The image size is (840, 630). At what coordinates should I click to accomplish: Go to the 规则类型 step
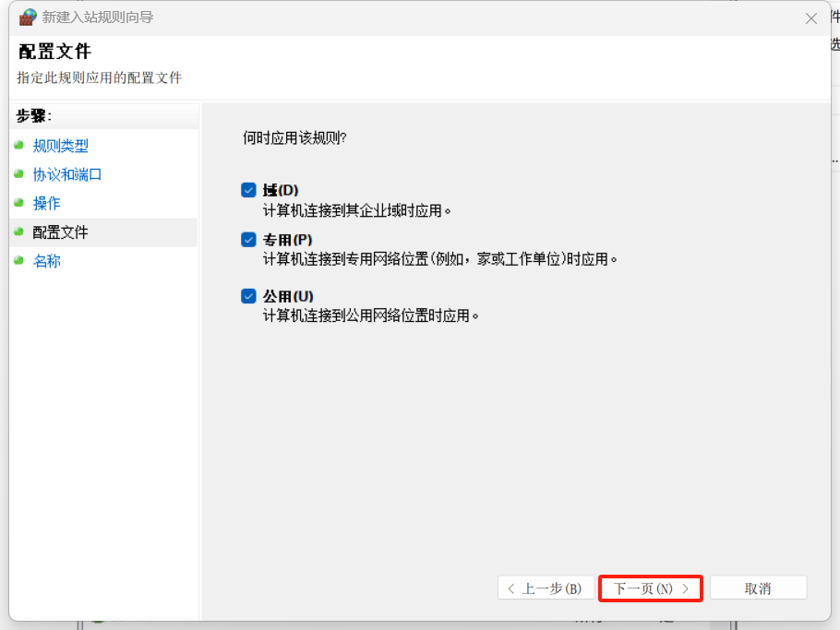(61, 146)
